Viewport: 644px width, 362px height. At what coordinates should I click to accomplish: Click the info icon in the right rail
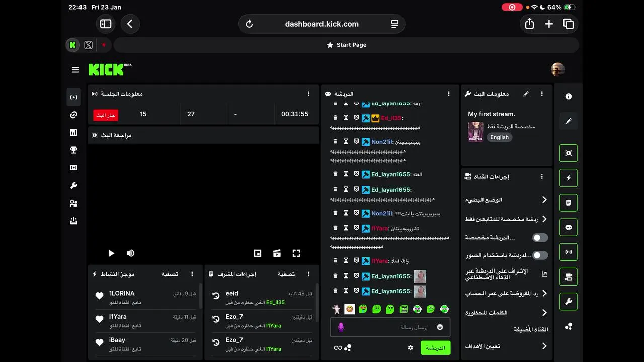[569, 96]
